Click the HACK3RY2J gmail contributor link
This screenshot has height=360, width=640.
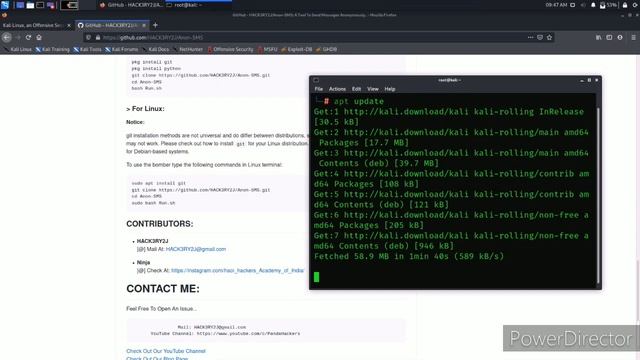pos(196,249)
